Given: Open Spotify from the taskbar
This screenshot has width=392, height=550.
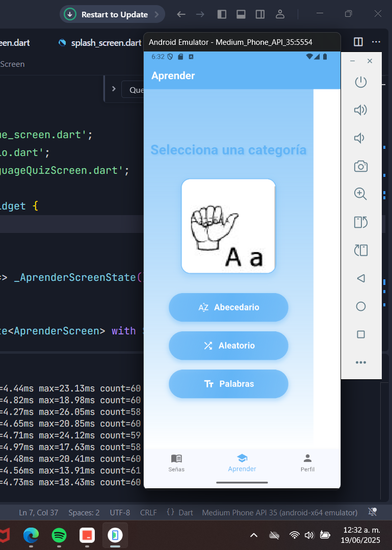Looking at the screenshot, I should [59, 535].
